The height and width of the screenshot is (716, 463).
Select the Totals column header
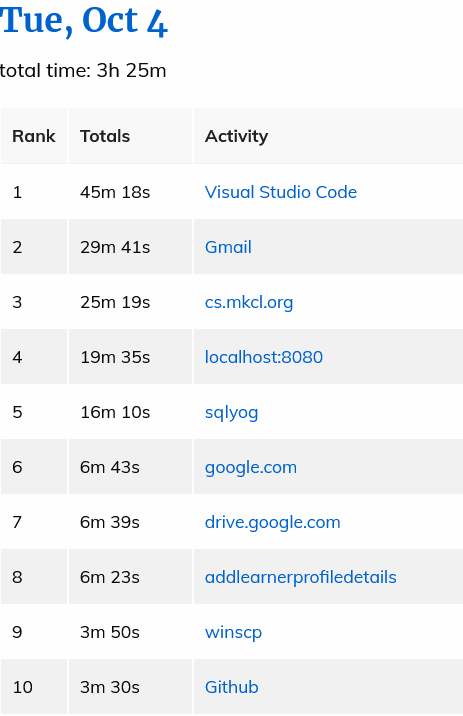coord(130,136)
